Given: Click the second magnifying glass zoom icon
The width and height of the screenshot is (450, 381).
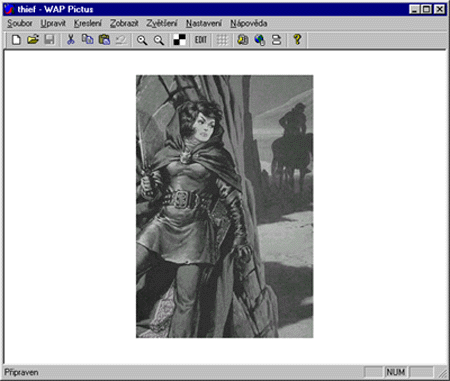Looking at the screenshot, I should [x=159, y=40].
